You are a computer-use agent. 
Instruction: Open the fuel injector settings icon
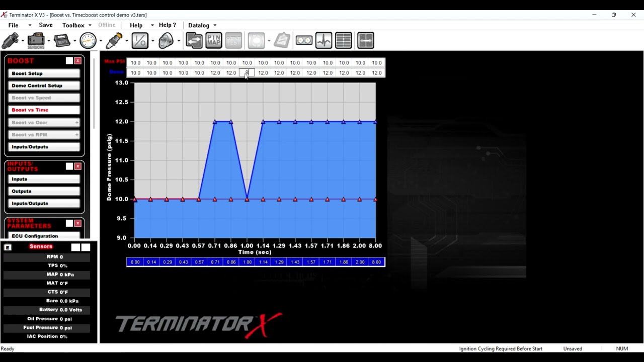pyautogui.click(x=10, y=40)
